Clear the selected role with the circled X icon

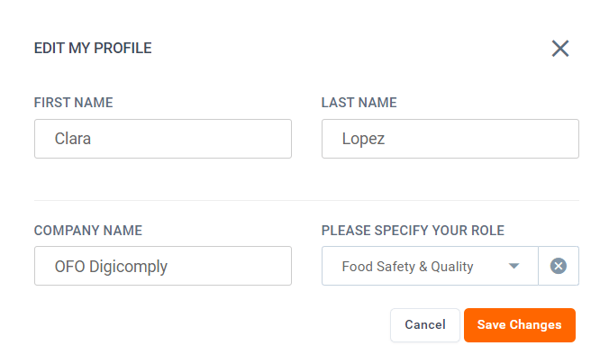pos(559,266)
